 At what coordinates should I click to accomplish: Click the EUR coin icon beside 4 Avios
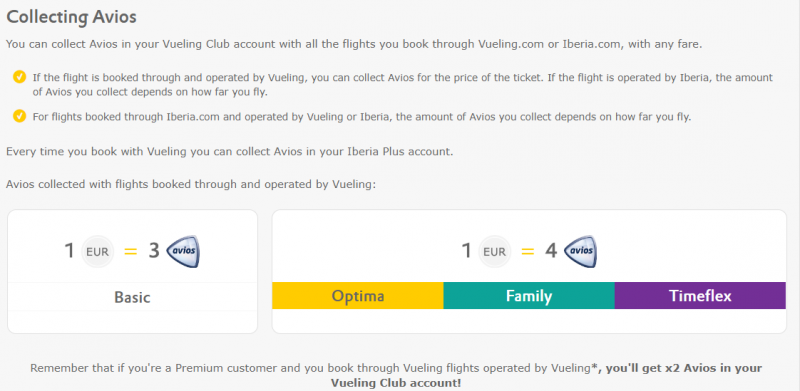click(494, 252)
